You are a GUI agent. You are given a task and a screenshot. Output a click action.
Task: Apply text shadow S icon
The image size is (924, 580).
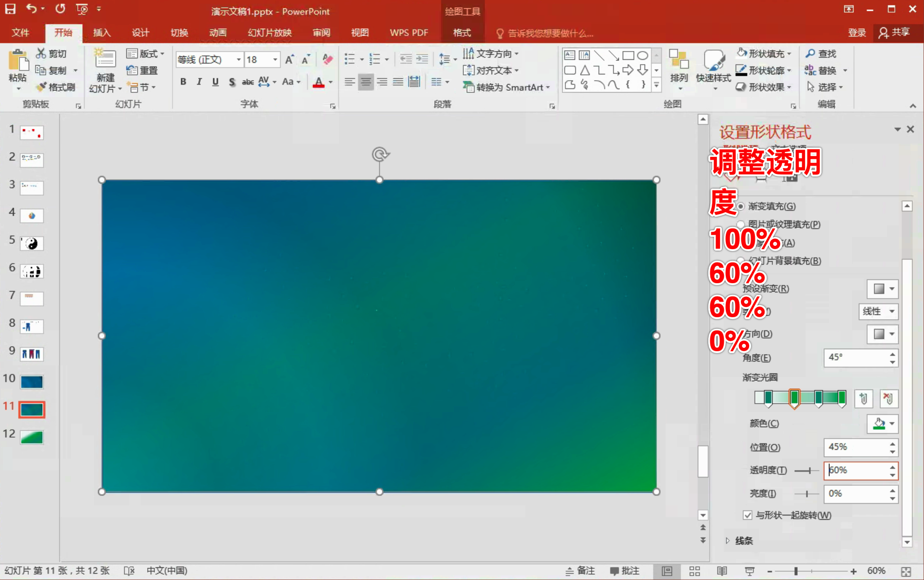pos(232,82)
